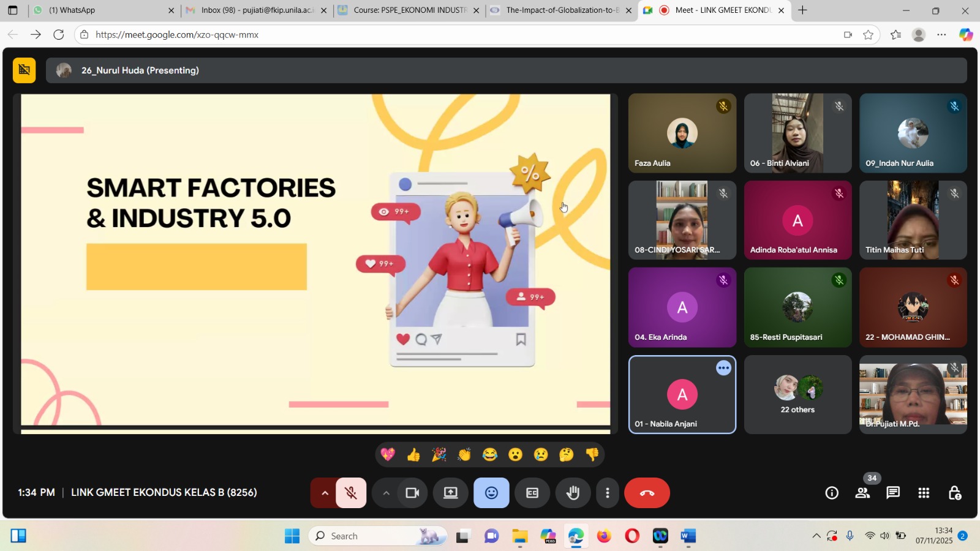Screen dimensions: 980x551
Task: Open the people list icon
Action: coord(862,493)
